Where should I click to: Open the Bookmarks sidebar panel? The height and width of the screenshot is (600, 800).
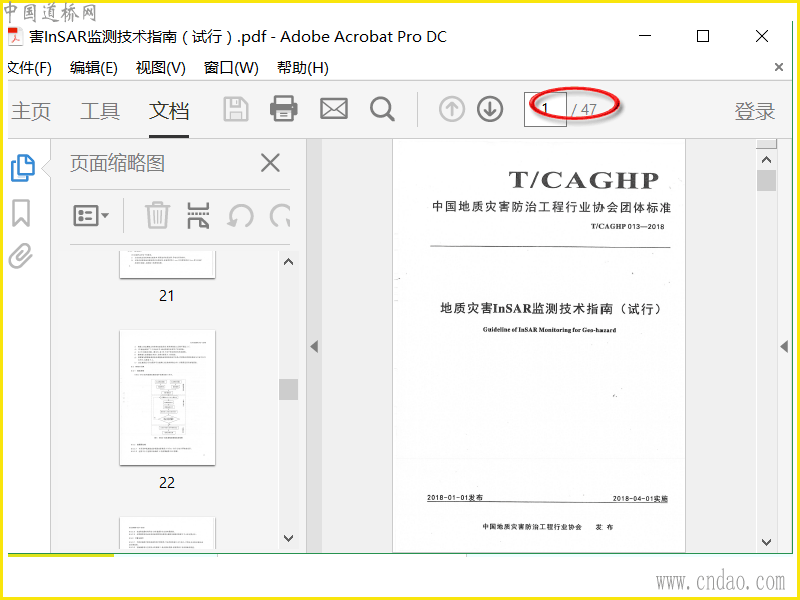tap(21, 213)
